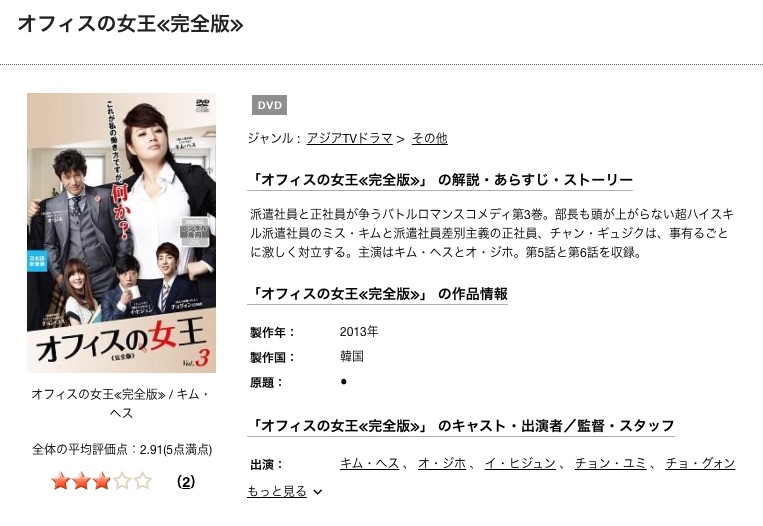Expand cast list with もっと見る
763x526 pixels.
tap(277, 491)
